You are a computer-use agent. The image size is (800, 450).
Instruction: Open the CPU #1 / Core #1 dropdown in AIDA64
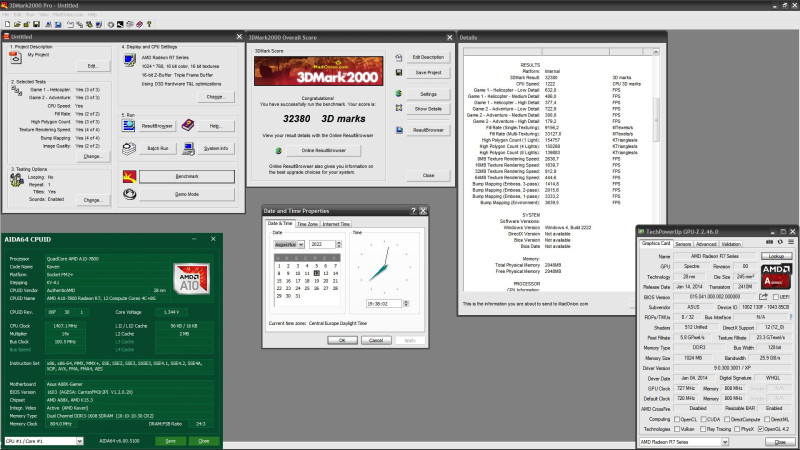pos(80,441)
